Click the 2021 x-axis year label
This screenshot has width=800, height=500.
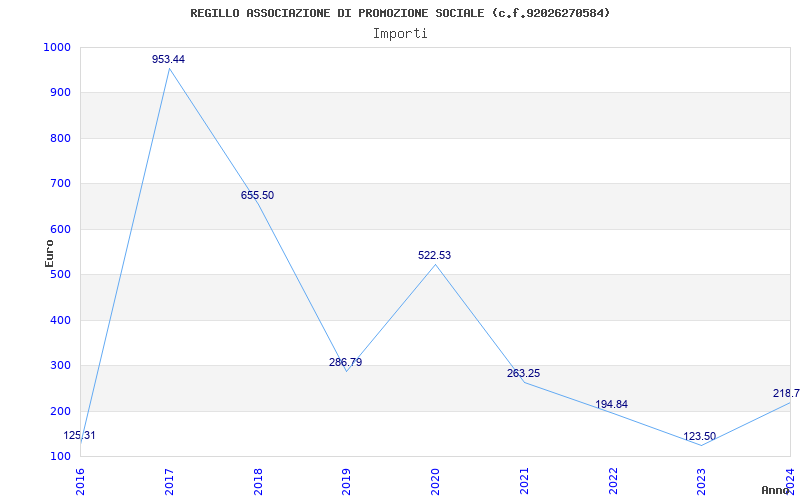tap(524, 481)
